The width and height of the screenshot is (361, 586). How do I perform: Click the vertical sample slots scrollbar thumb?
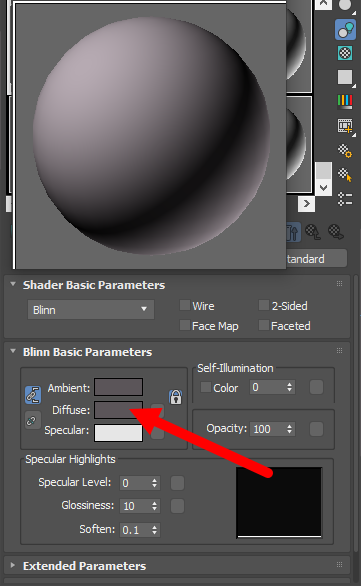coord(323,171)
